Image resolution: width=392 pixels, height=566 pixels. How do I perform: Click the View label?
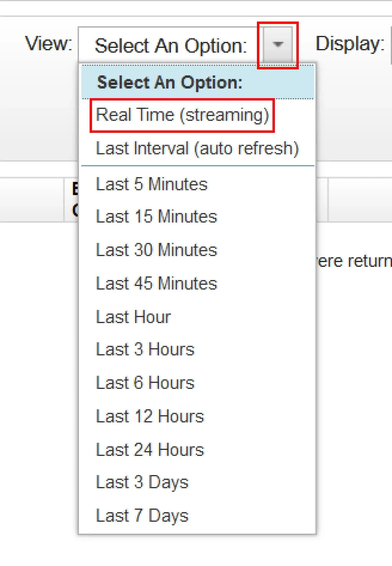48,44
